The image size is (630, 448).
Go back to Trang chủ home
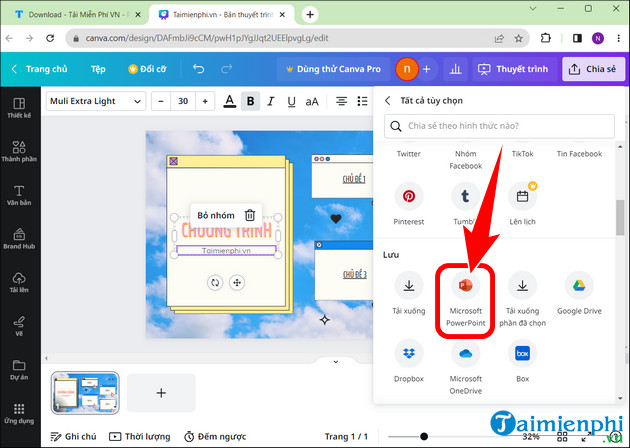(39, 69)
